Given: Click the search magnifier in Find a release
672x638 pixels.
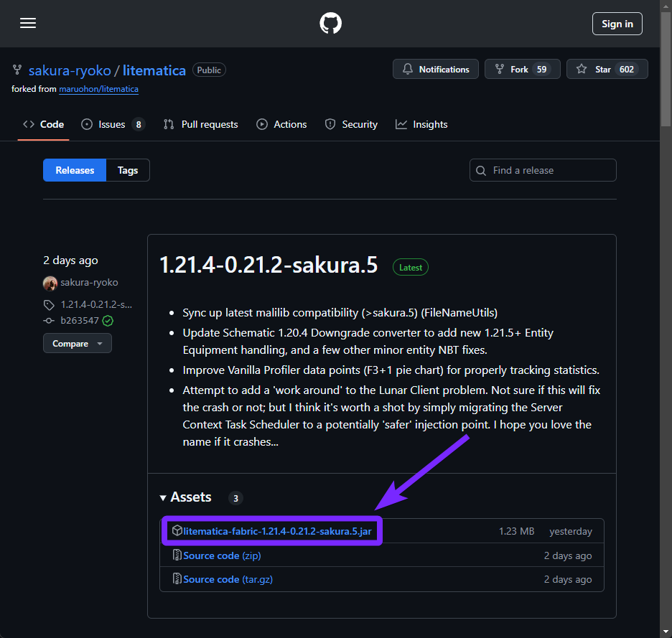Looking at the screenshot, I should (481, 170).
